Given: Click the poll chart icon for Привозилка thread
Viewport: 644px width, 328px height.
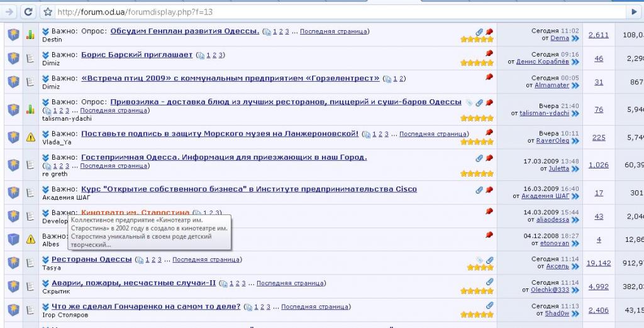Looking at the screenshot, I should pos(30,109).
